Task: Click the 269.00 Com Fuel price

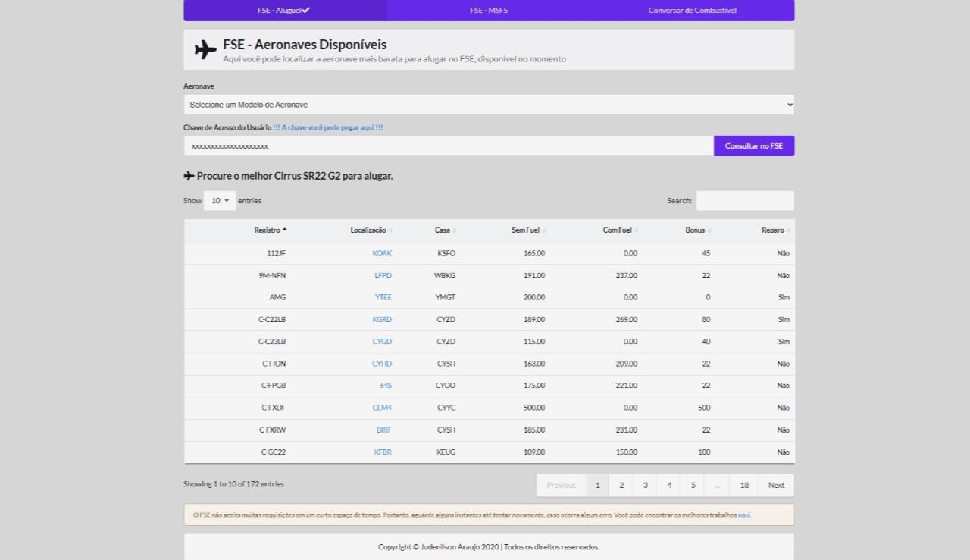Action: pos(627,320)
